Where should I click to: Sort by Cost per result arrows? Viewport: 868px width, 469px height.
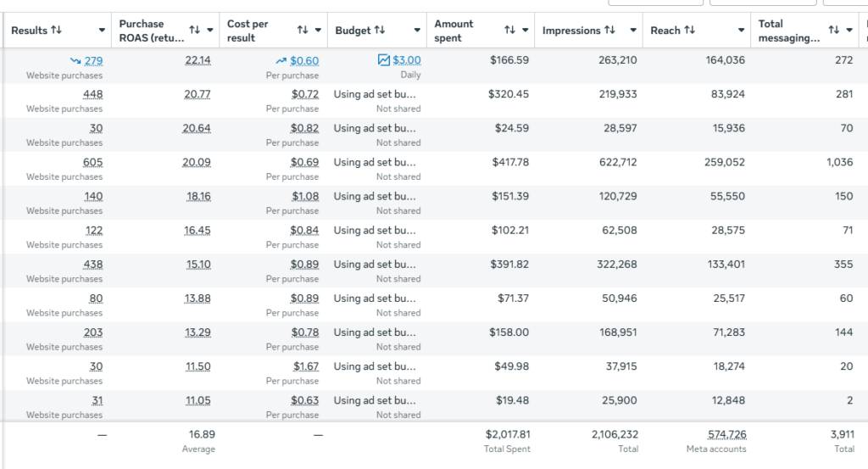pyautogui.click(x=303, y=30)
